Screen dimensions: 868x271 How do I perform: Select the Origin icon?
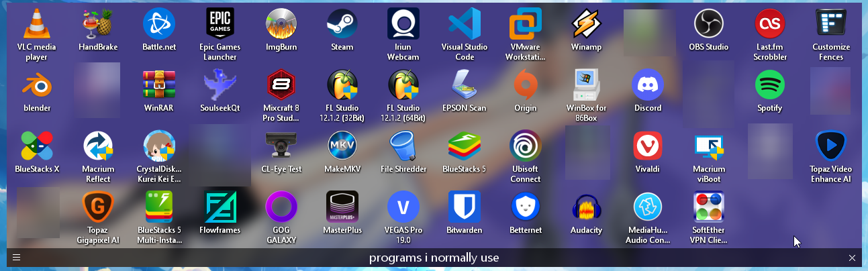click(x=526, y=86)
